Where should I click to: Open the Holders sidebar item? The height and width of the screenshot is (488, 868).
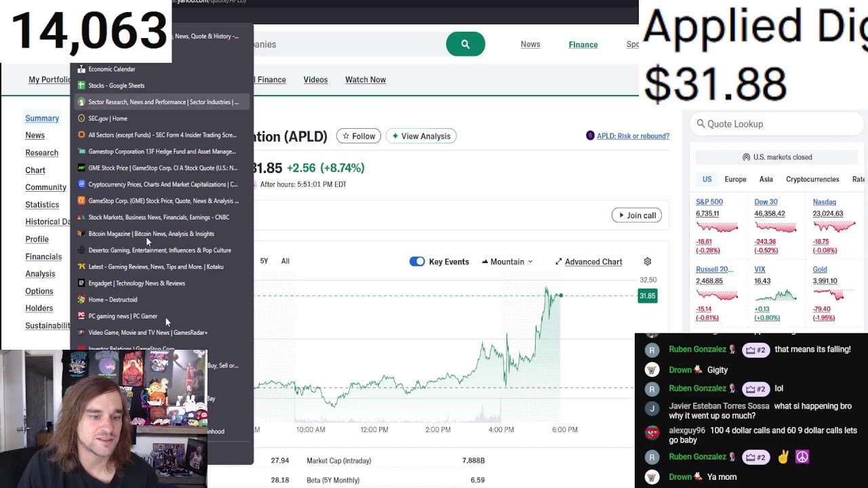(x=39, y=308)
